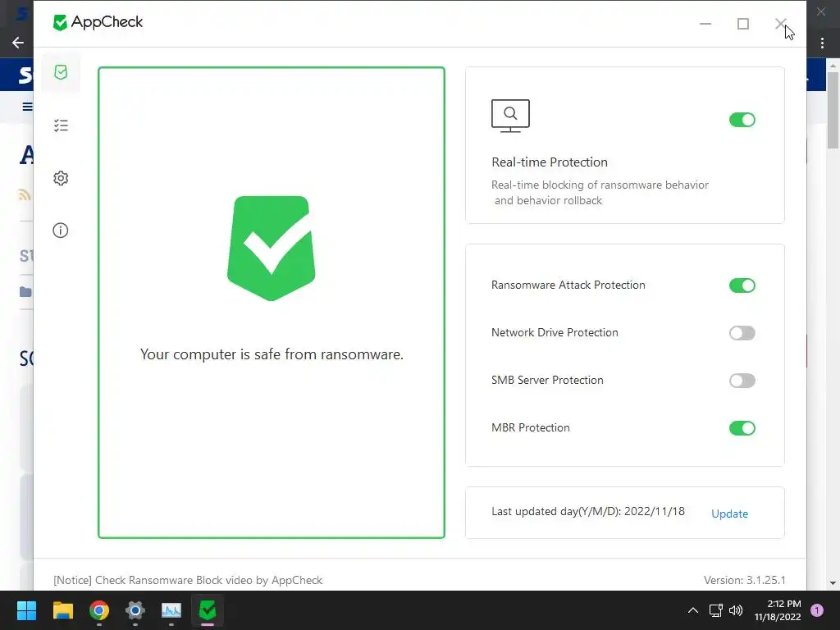
Task: Open the AppCheck protection shield sidebar tab
Action: (61, 72)
